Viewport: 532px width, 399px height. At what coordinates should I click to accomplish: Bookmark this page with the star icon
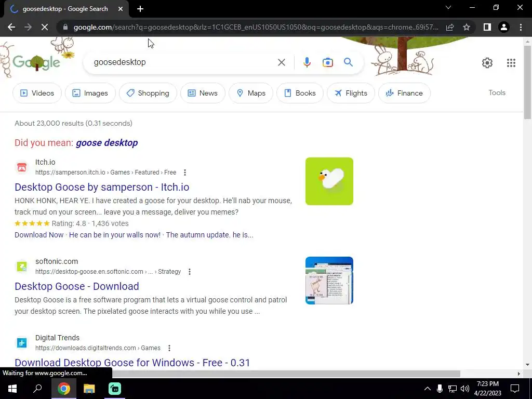[x=467, y=27]
